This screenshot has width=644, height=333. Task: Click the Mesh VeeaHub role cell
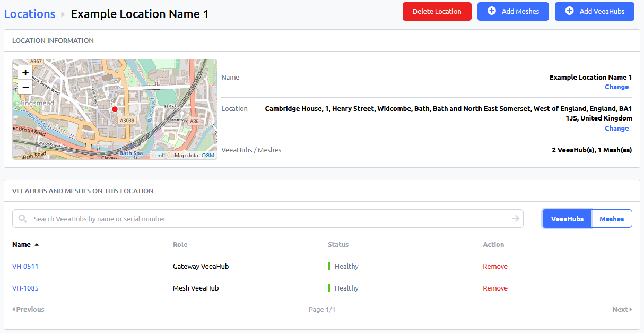[196, 288]
